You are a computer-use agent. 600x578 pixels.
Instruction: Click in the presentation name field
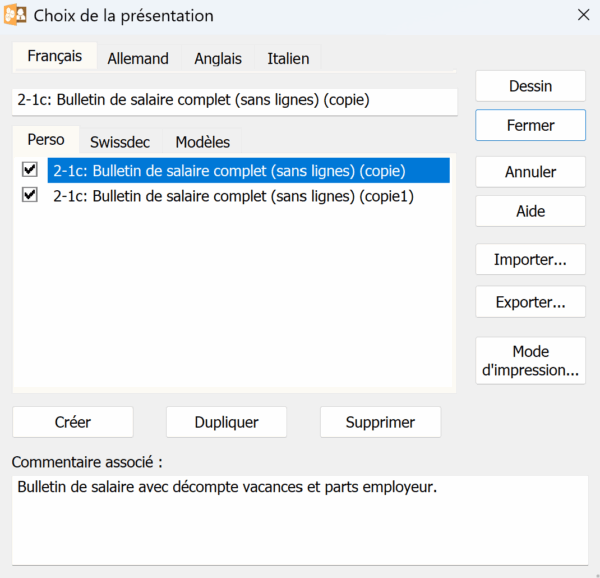(x=234, y=100)
